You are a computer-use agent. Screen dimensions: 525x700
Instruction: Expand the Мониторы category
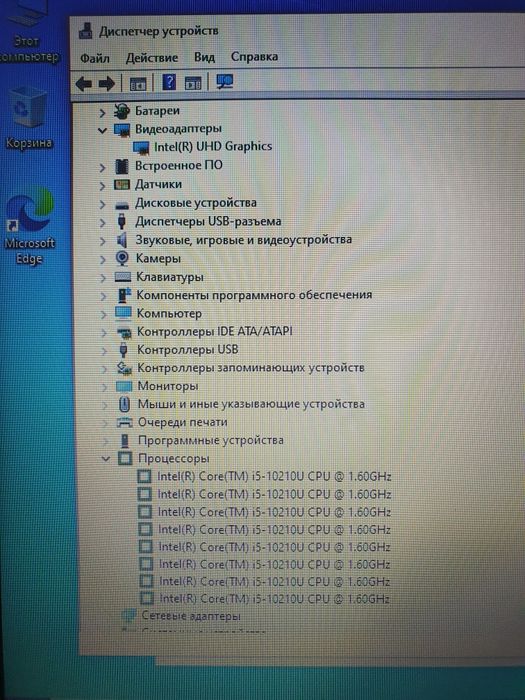pyautogui.click(x=104, y=387)
